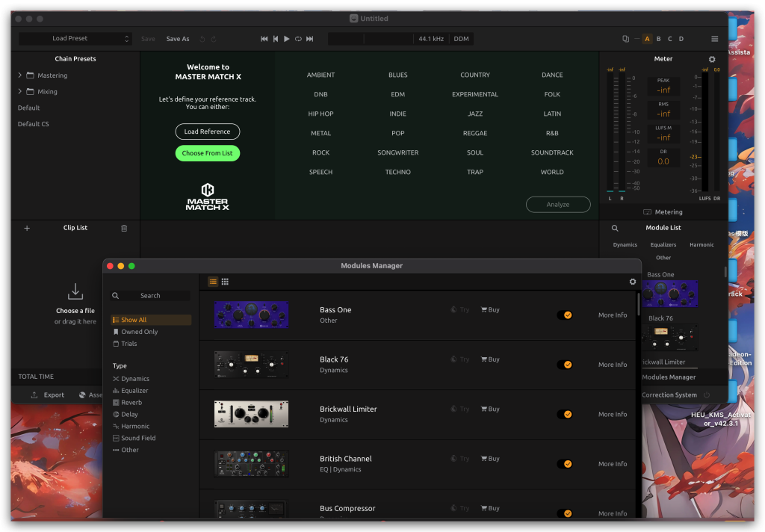Switch Modules Manager to list view

coord(213,282)
